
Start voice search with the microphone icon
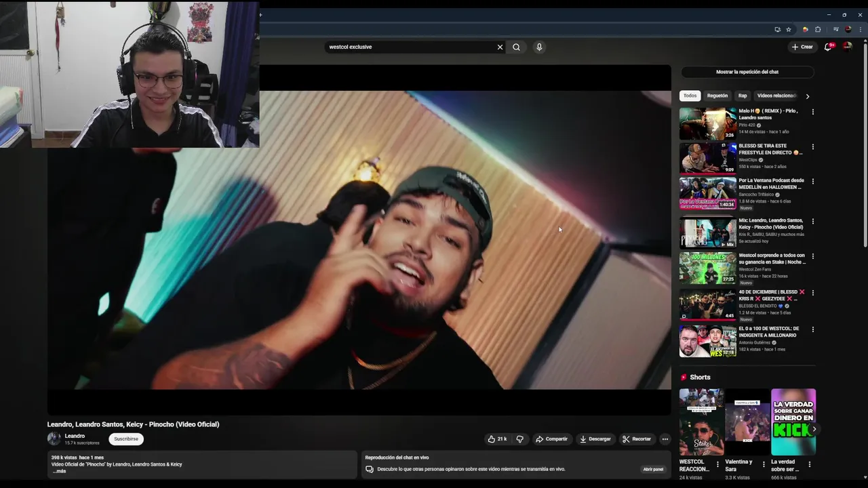click(539, 47)
